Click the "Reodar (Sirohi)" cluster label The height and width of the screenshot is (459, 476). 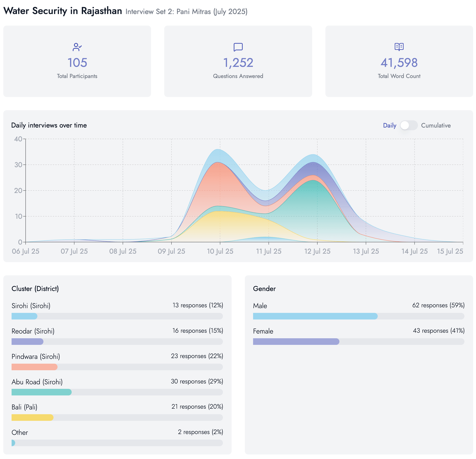tap(33, 331)
